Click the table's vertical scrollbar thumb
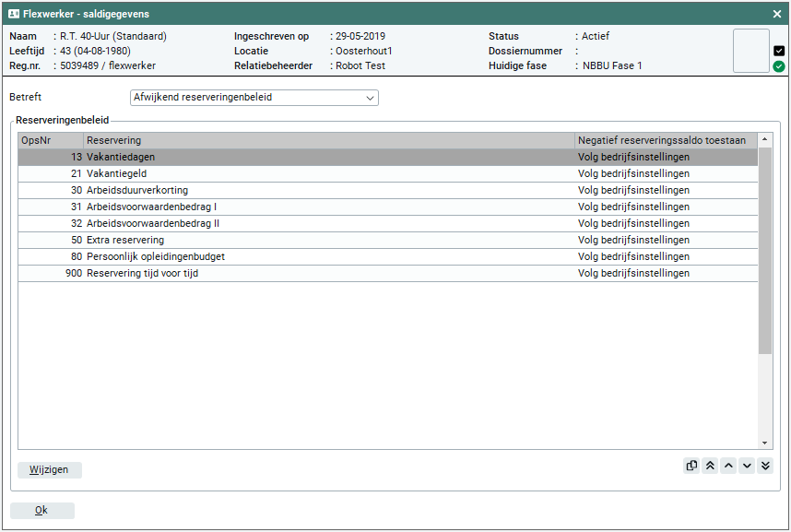 [x=764, y=249]
